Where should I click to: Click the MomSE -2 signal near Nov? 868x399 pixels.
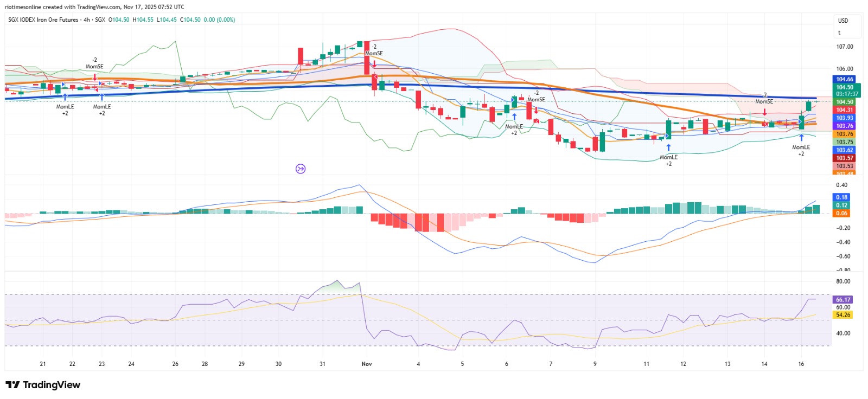pyautogui.click(x=374, y=50)
